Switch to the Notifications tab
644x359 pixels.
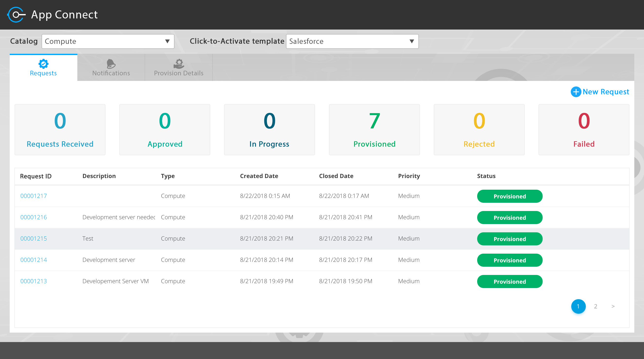tap(111, 68)
